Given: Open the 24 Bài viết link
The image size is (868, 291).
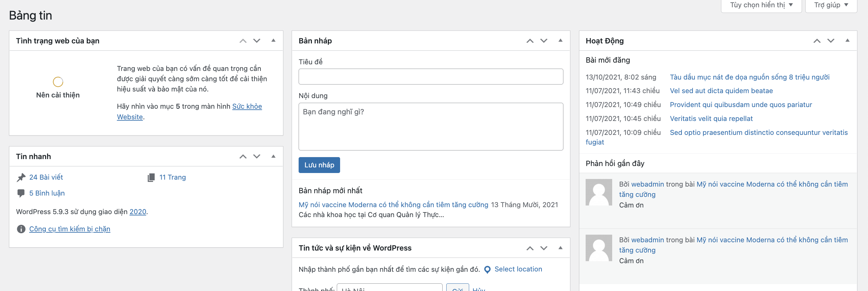Looking at the screenshot, I should [x=46, y=177].
